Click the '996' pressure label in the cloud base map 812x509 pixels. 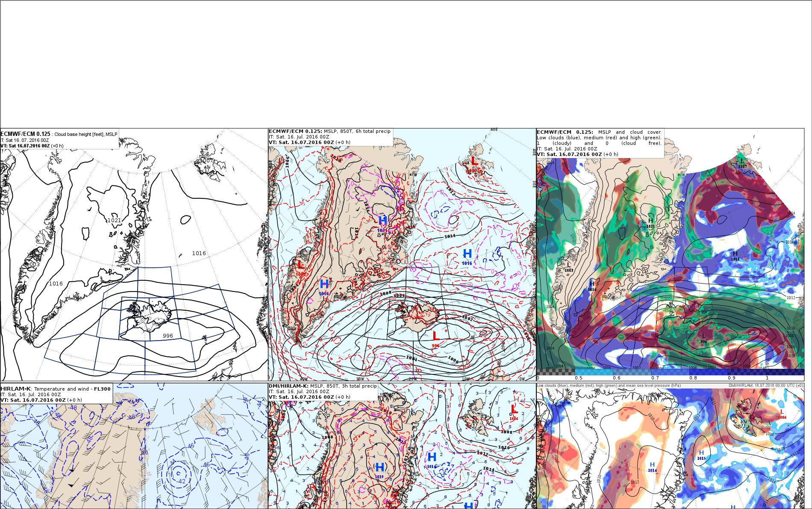click(x=168, y=336)
